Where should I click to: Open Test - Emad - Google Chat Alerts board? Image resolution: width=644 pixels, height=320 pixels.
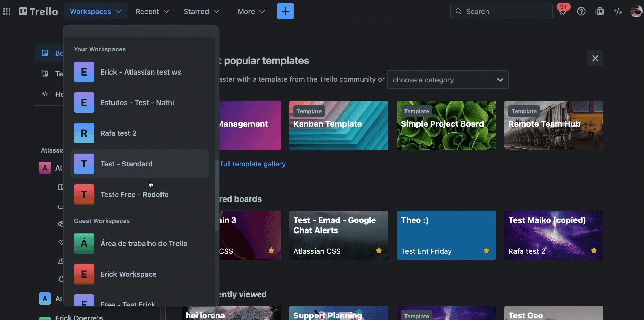point(339,235)
